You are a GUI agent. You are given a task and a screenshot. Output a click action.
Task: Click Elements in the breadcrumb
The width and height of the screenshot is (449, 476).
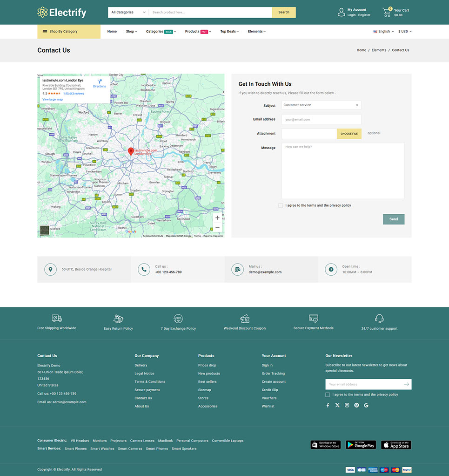[379, 50]
